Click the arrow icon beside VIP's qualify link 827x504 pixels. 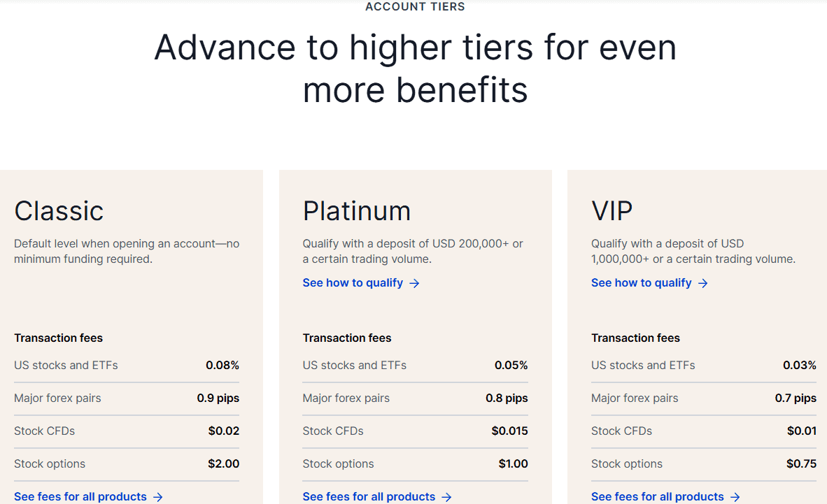coord(704,282)
